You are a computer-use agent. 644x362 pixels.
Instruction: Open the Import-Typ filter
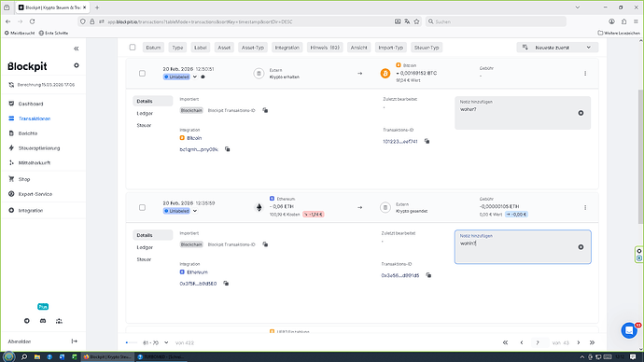390,48
